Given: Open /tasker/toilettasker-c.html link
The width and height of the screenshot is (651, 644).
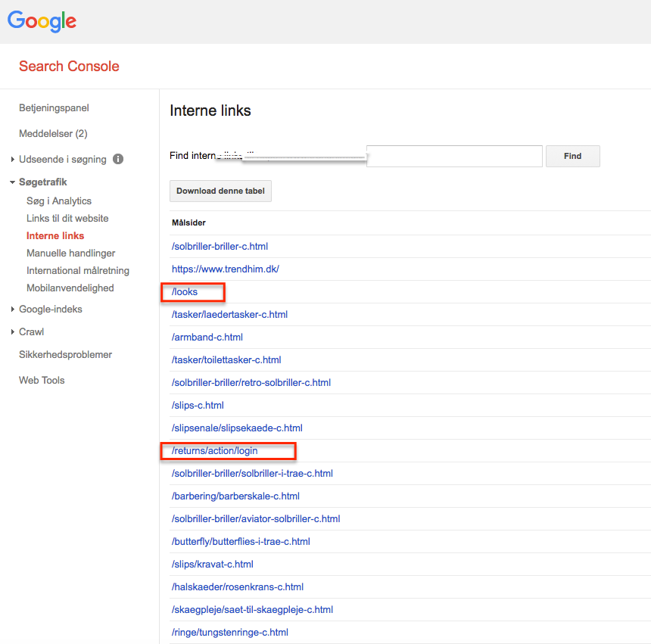Looking at the screenshot, I should pos(226,360).
